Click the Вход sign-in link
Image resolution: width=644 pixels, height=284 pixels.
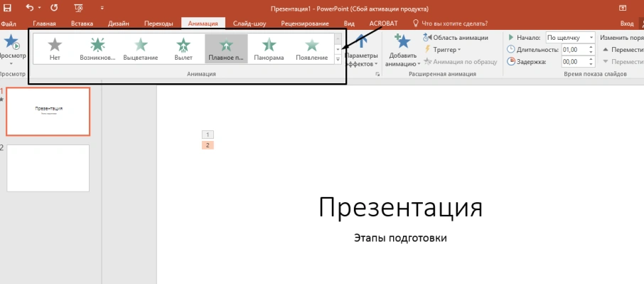(627, 23)
